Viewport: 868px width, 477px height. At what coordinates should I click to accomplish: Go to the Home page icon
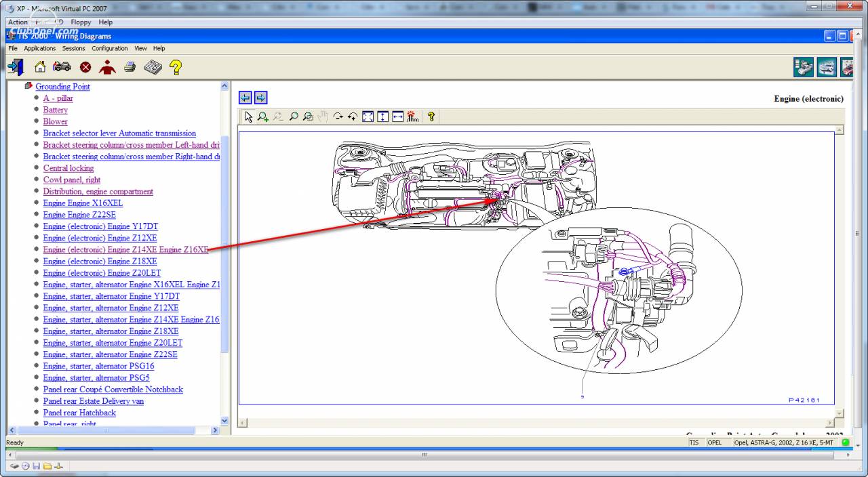point(40,66)
